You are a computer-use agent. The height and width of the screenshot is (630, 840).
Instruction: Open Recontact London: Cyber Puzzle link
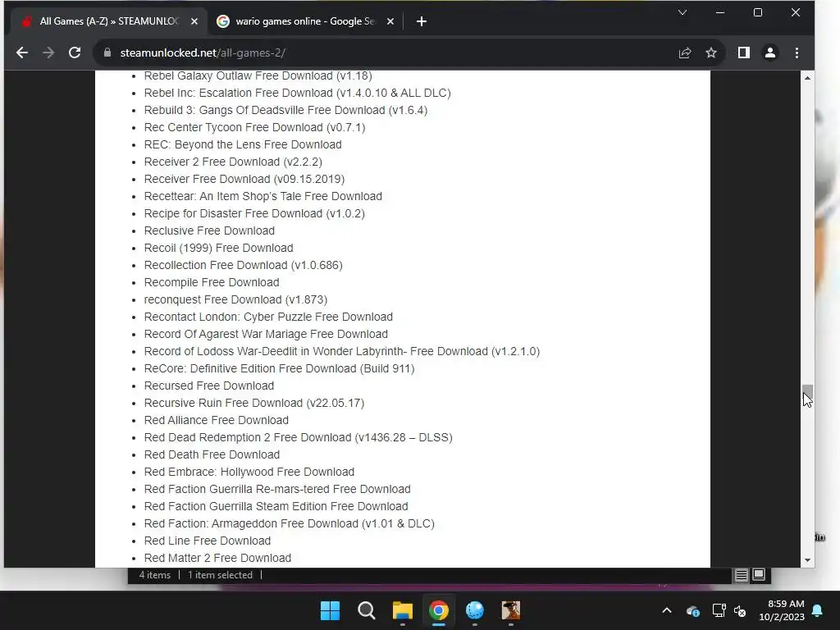coord(268,317)
